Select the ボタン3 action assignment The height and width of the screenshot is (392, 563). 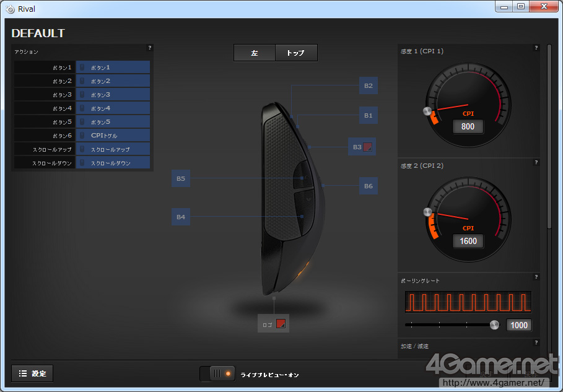(x=113, y=94)
